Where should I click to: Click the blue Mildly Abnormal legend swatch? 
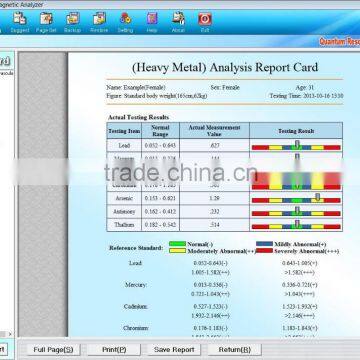pyautogui.click(x=264, y=244)
